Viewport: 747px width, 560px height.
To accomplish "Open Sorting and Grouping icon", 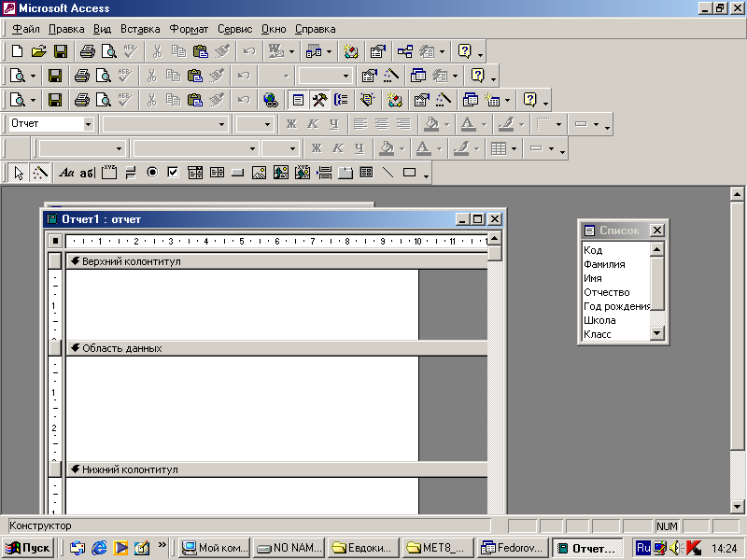I will tap(341, 100).
